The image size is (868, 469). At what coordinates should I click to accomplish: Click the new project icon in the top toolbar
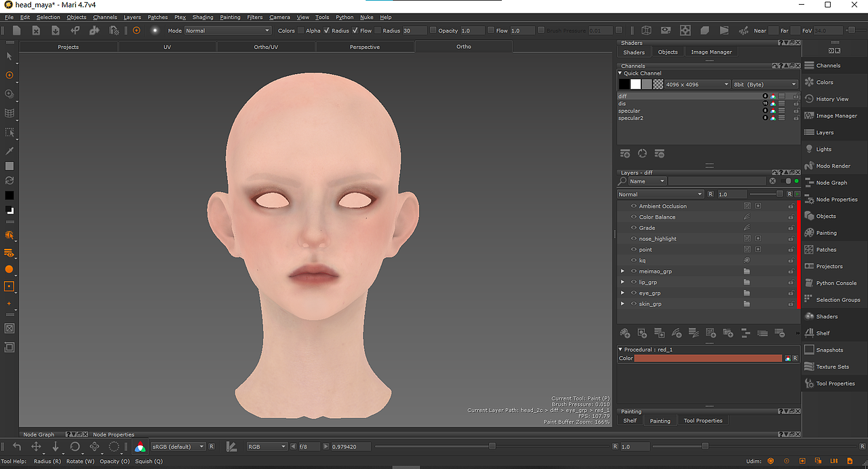click(x=17, y=31)
